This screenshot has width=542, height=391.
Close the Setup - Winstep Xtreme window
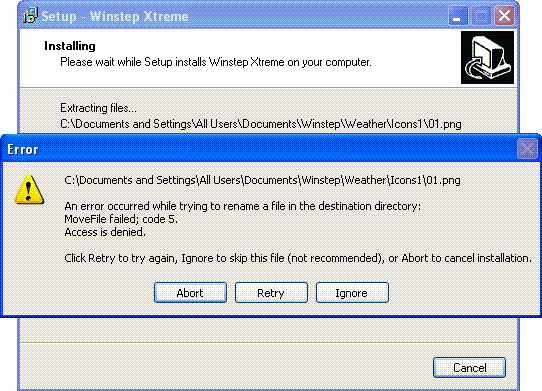[x=504, y=16]
